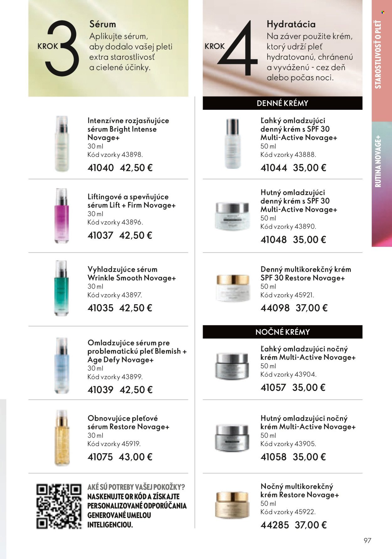
Task: Click product code 44285
Action: (x=274, y=525)
